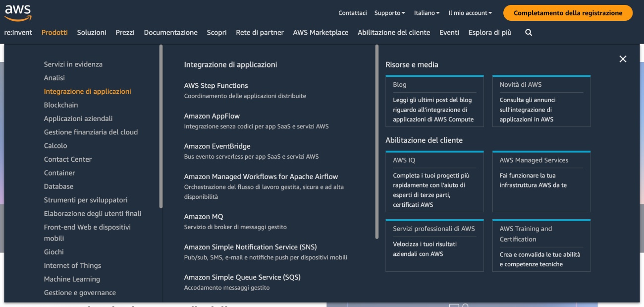This screenshot has width=644, height=307.
Task: Open the Integrazione di applicazioni heading link
Action: click(x=230, y=64)
